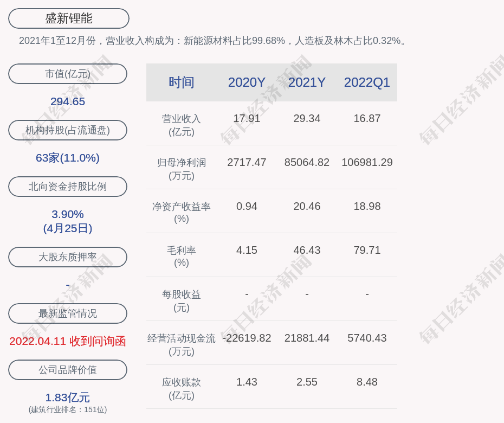This screenshot has height=423, width=504.
Task: Click the 大股东质押率 label pill
Action: point(68,257)
